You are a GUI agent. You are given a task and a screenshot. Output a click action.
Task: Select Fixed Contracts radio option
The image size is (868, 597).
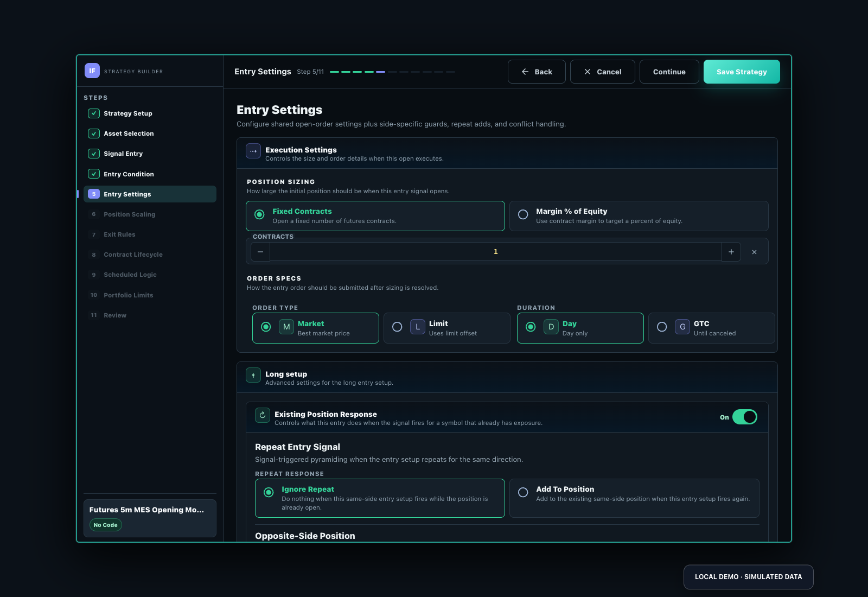tap(375, 216)
